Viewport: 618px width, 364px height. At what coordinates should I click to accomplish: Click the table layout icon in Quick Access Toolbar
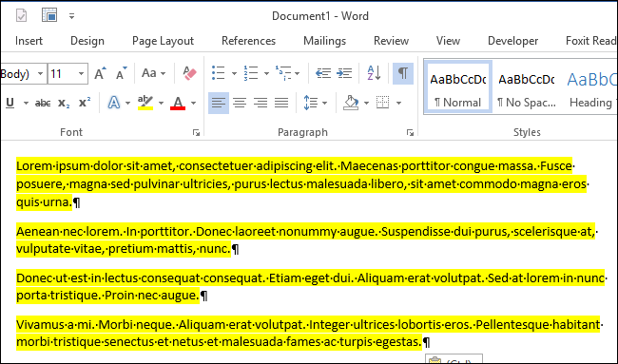[49, 15]
